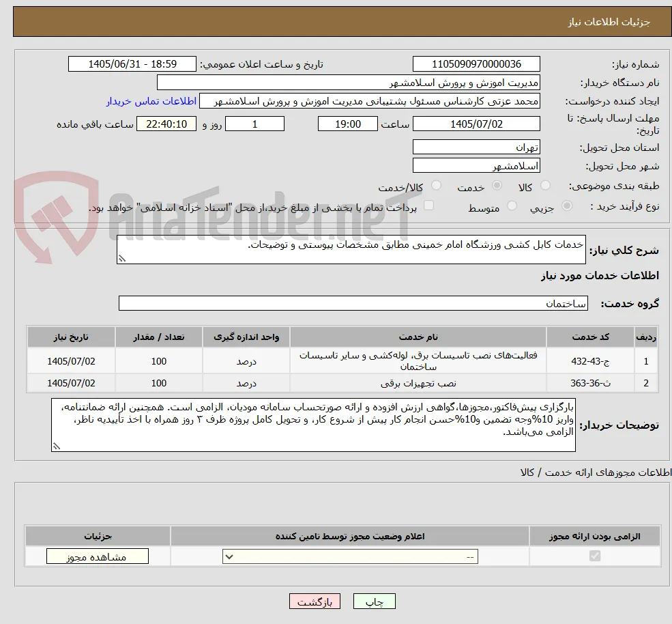This screenshot has width=672, height=624.
Task: Select service code ج-43-432 cell
Action: click(590, 361)
